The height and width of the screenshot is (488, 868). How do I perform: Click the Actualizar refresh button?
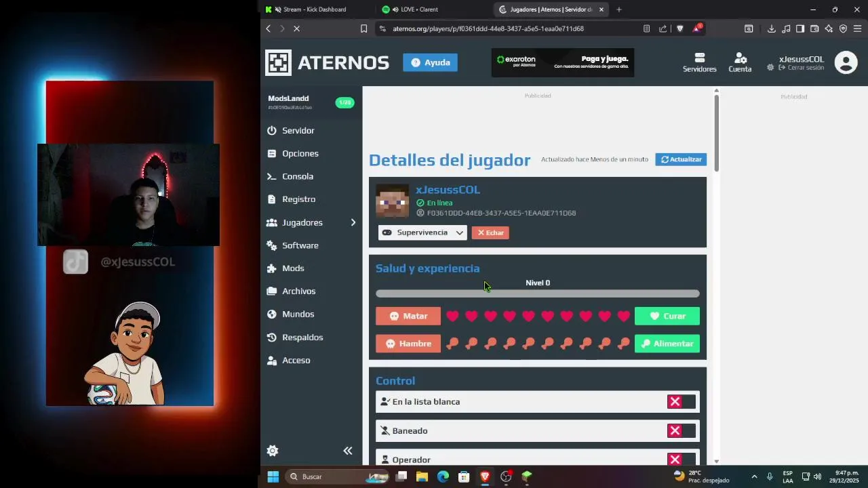tap(681, 159)
